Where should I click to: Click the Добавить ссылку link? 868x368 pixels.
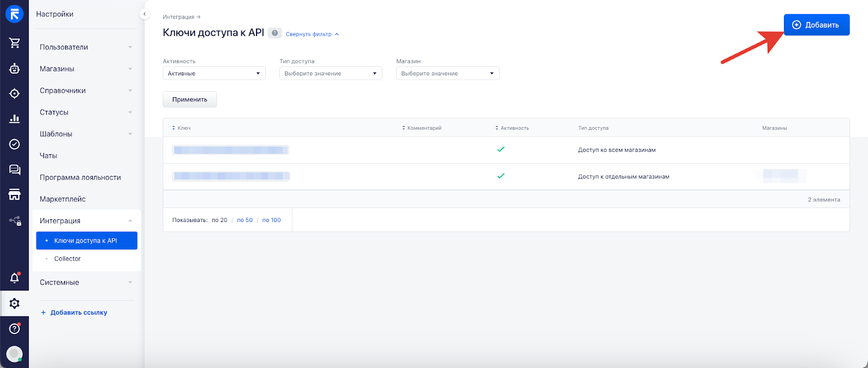point(74,313)
